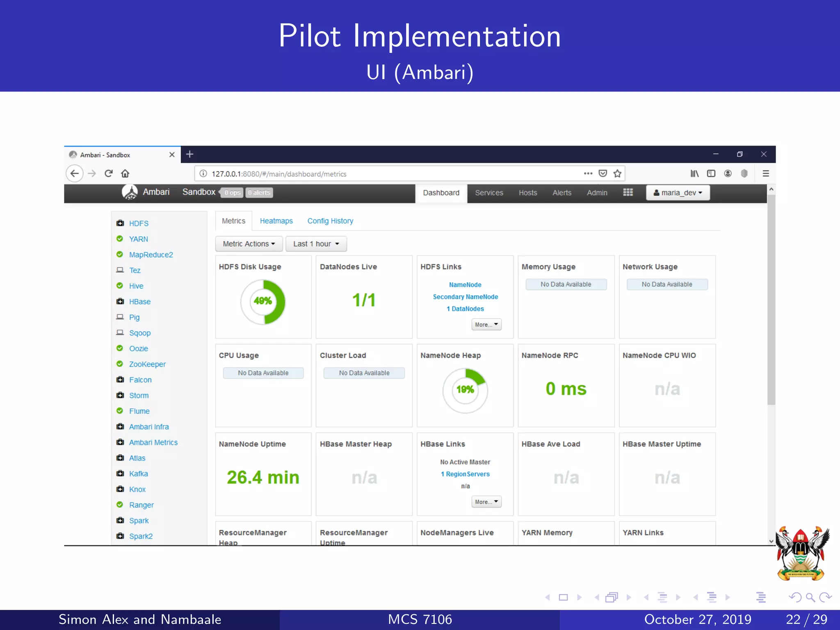Click the browser address bar URL
The image size is (840, 630).
[x=279, y=174]
